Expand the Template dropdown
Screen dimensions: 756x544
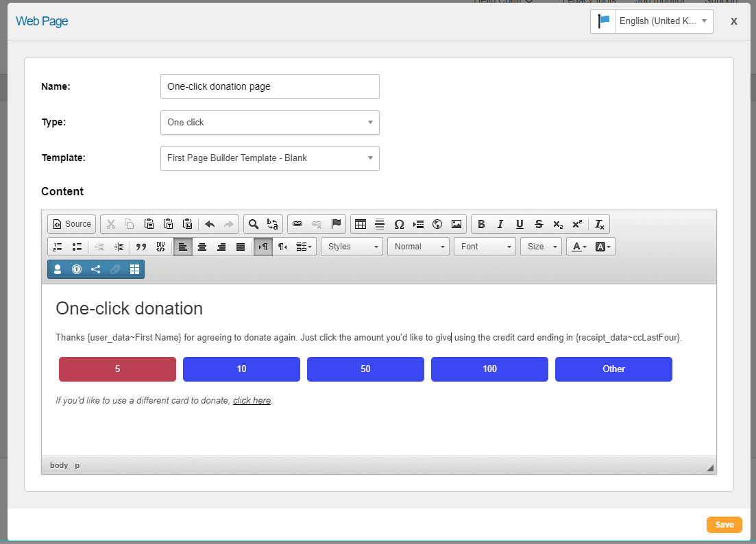pyautogui.click(x=269, y=158)
